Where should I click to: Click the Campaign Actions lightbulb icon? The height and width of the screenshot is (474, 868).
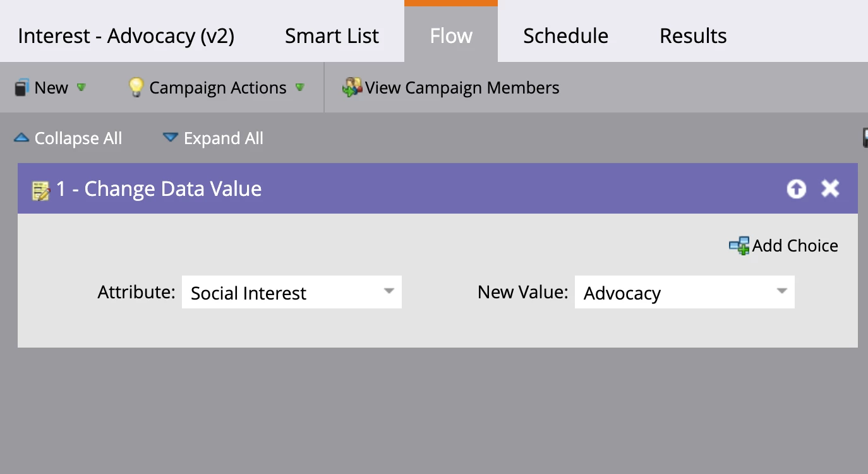tap(136, 87)
